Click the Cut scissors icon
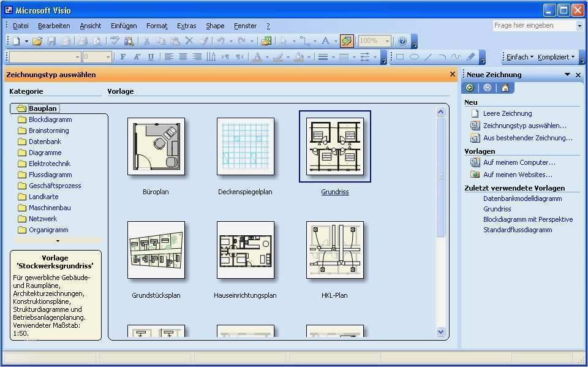588x367 pixels. click(146, 41)
